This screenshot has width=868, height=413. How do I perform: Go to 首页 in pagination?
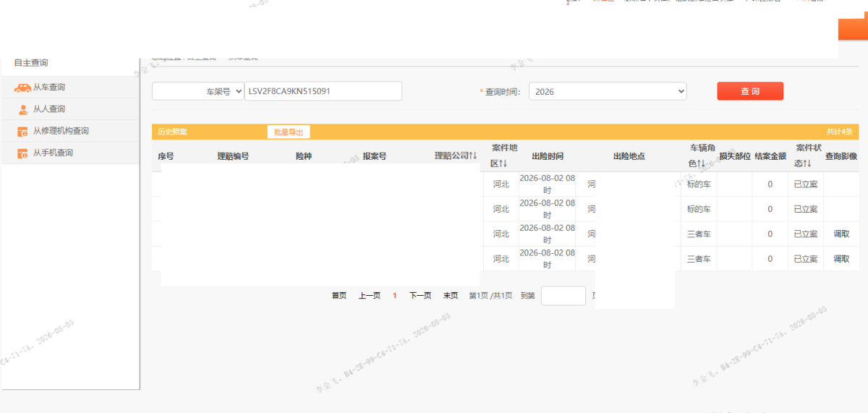tap(339, 295)
